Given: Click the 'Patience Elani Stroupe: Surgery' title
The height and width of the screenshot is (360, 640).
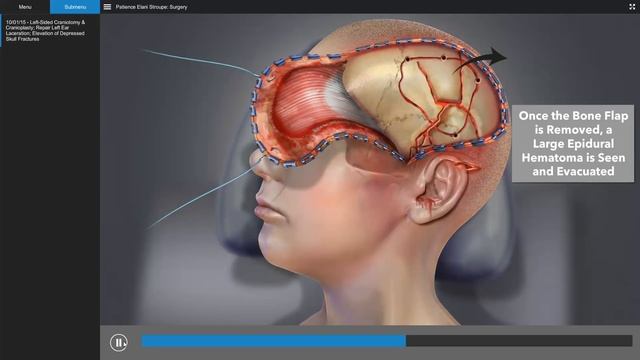Looking at the screenshot, I should coord(151,7).
